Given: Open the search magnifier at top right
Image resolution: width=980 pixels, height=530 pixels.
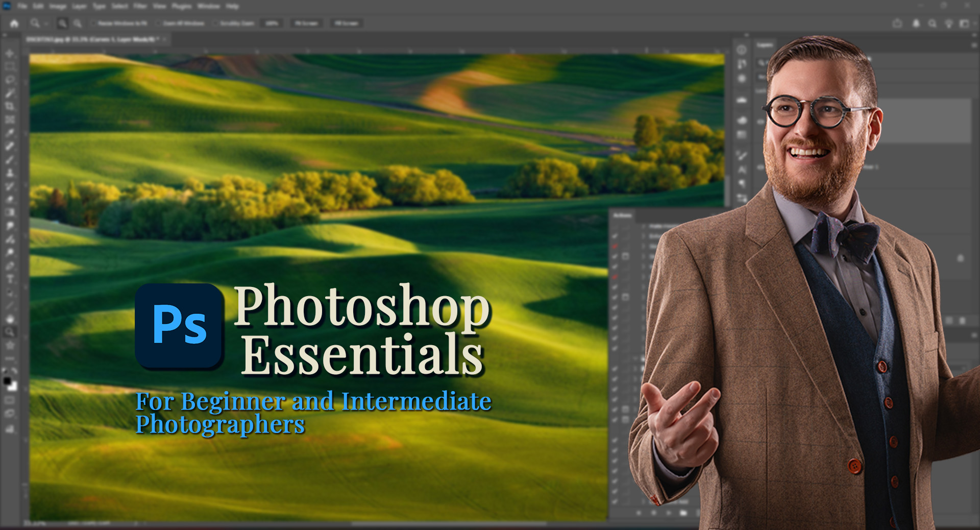Looking at the screenshot, I should pyautogui.click(x=933, y=23).
